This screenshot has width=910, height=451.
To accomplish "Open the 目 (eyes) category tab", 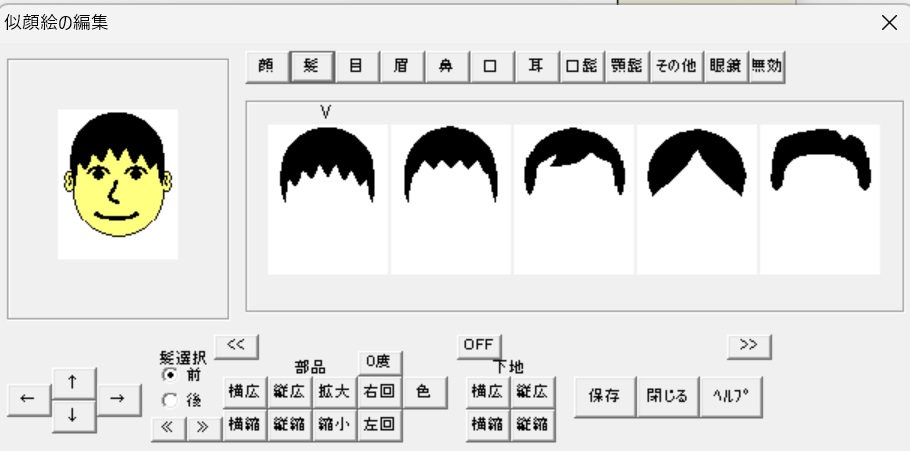I will [x=355, y=67].
